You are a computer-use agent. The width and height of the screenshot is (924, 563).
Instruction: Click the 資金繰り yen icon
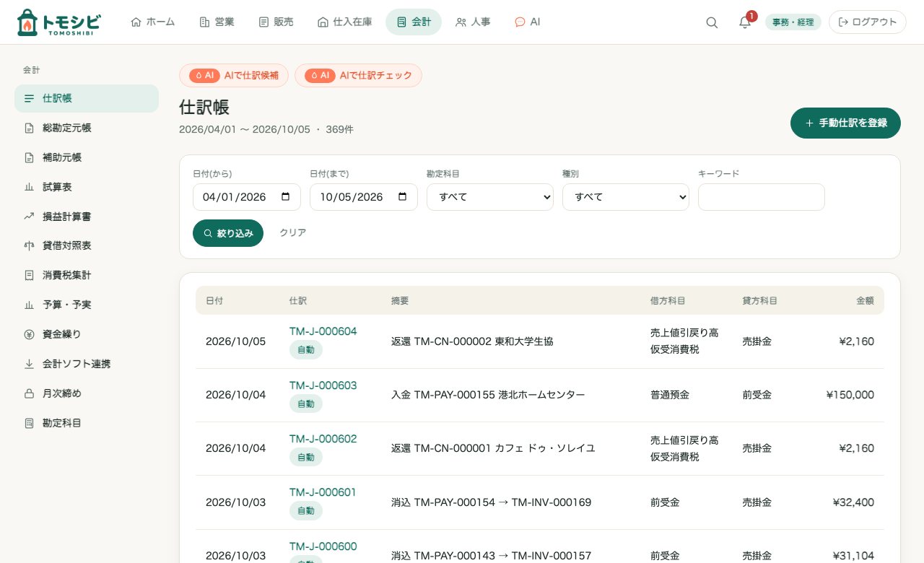point(30,334)
